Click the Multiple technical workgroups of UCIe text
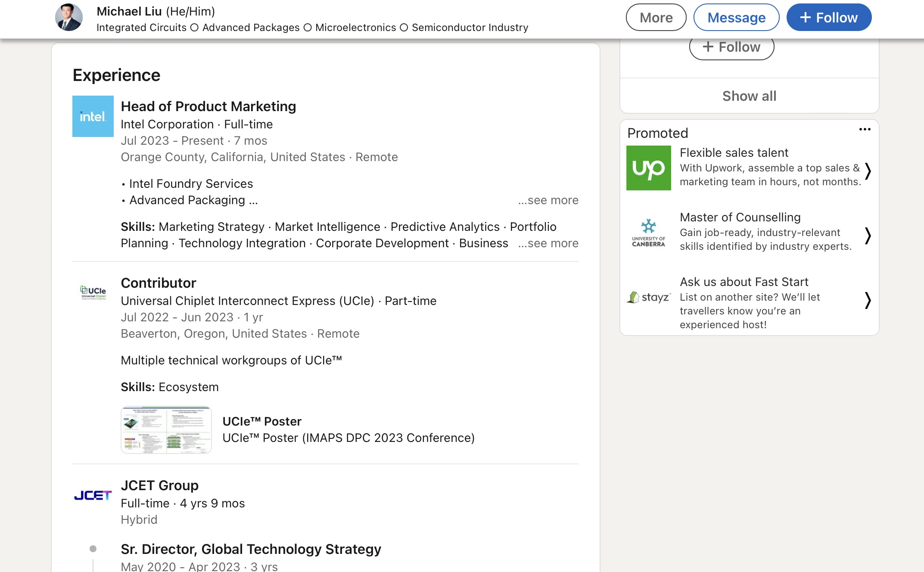Image resolution: width=924 pixels, height=572 pixels. [231, 361]
